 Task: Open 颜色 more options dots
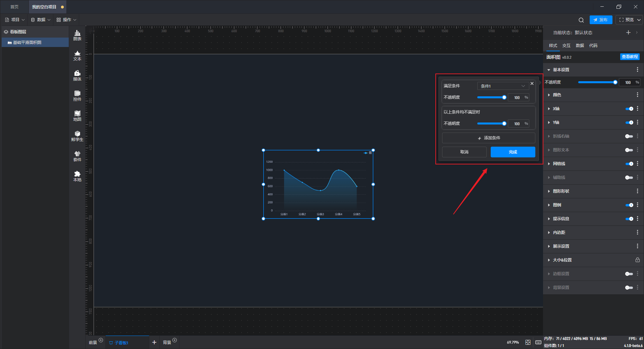[637, 95]
